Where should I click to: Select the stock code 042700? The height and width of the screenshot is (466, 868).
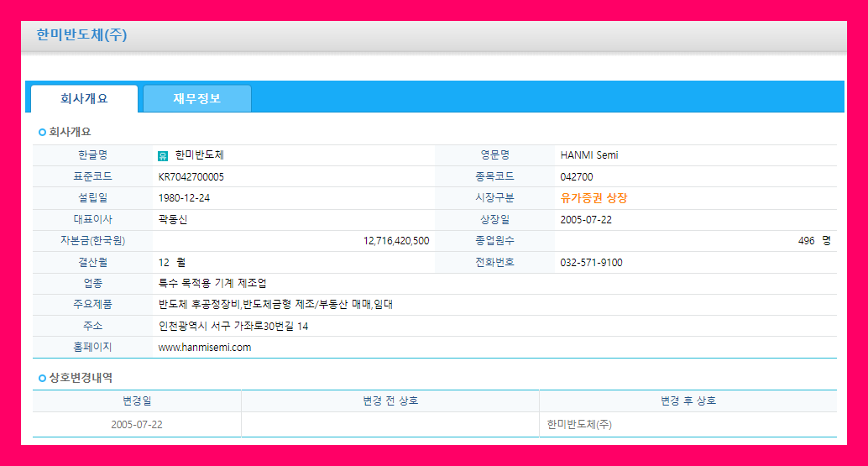(x=576, y=177)
